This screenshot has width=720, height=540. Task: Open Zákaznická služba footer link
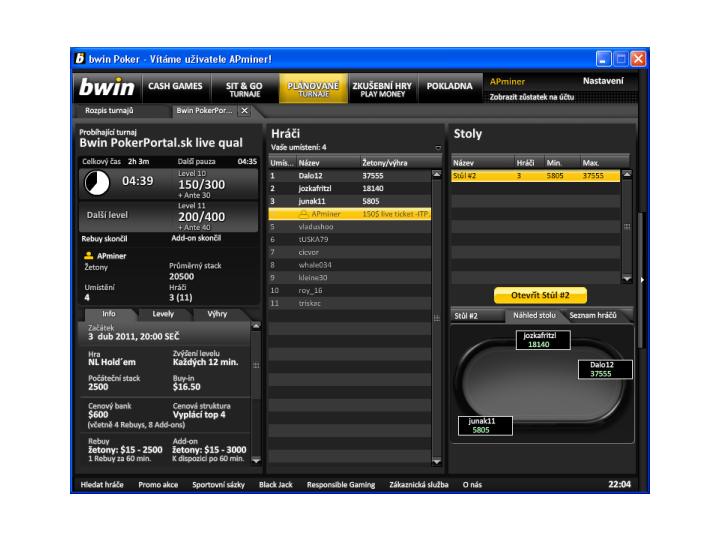[x=418, y=485]
